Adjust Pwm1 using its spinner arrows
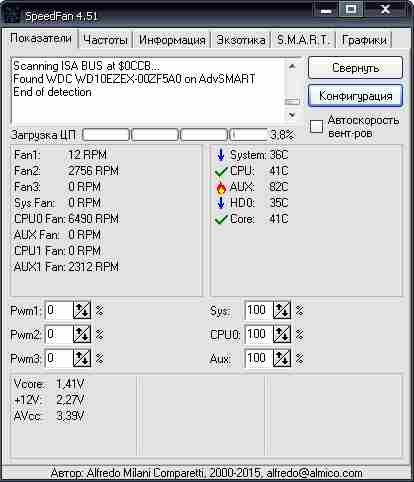The width and height of the screenshot is (414, 482). coord(82,310)
